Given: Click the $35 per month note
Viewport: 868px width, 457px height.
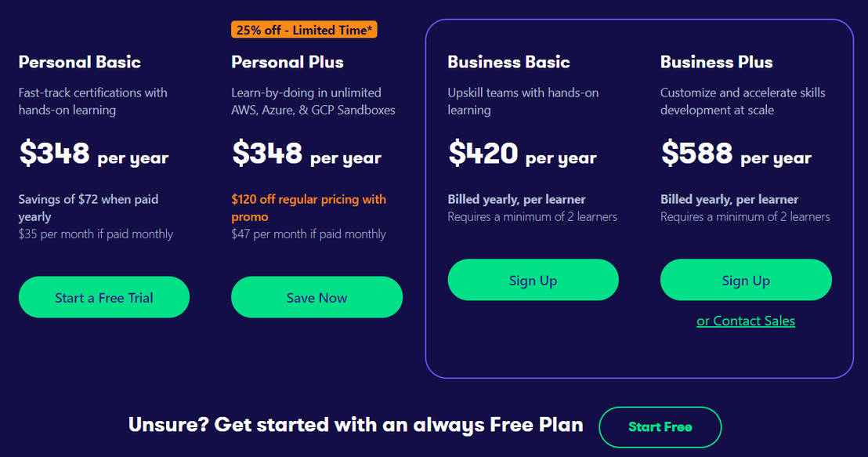Looking at the screenshot, I should (96, 234).
